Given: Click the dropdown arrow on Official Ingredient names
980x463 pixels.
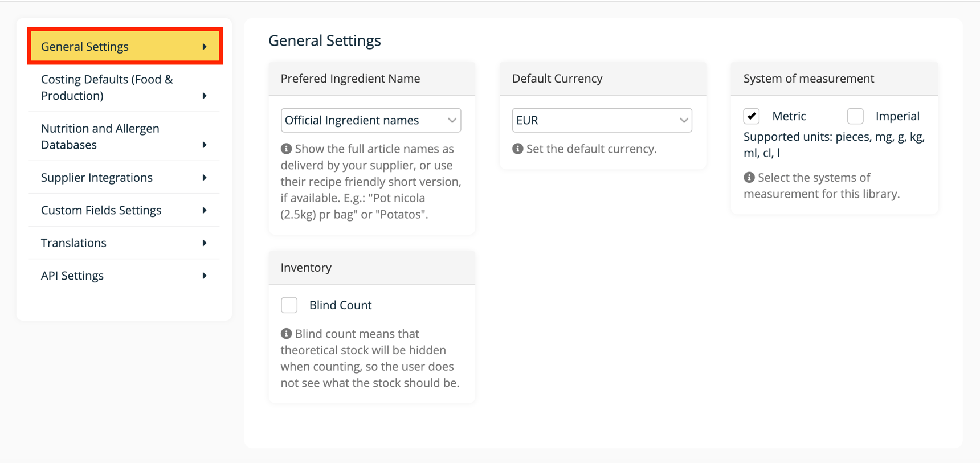Looking at the screenshot, I should coord(452,120).
